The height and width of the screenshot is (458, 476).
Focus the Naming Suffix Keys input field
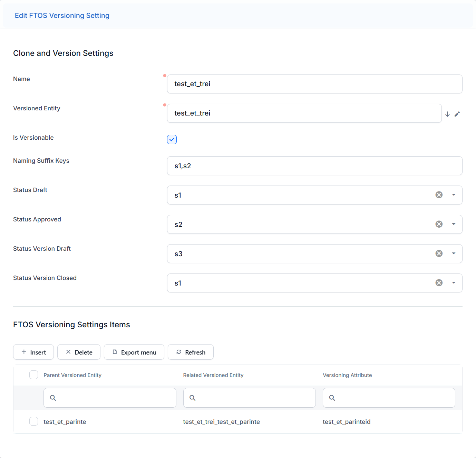tap(314, 166)
